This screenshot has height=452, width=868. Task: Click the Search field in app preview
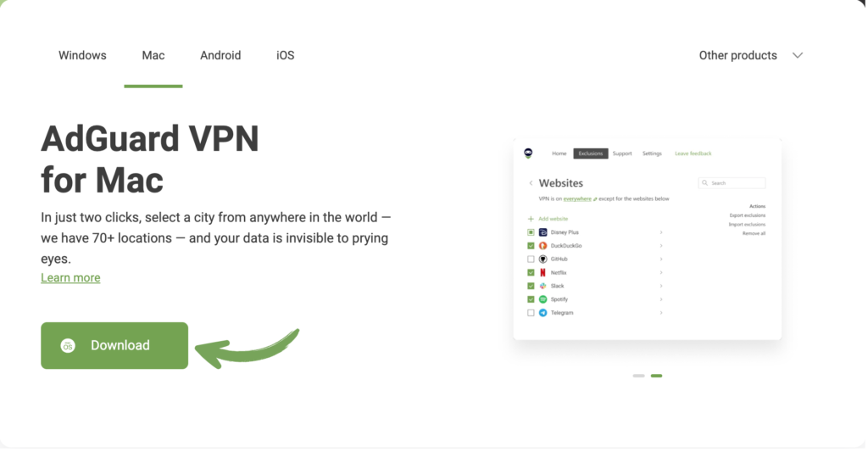click(x=732, y=183)
